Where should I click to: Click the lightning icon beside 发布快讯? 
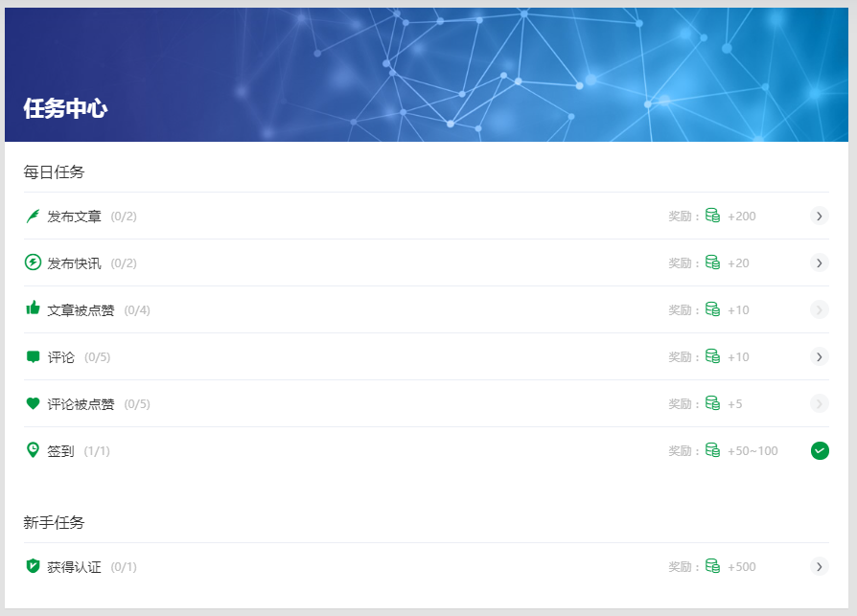(33, 262)
